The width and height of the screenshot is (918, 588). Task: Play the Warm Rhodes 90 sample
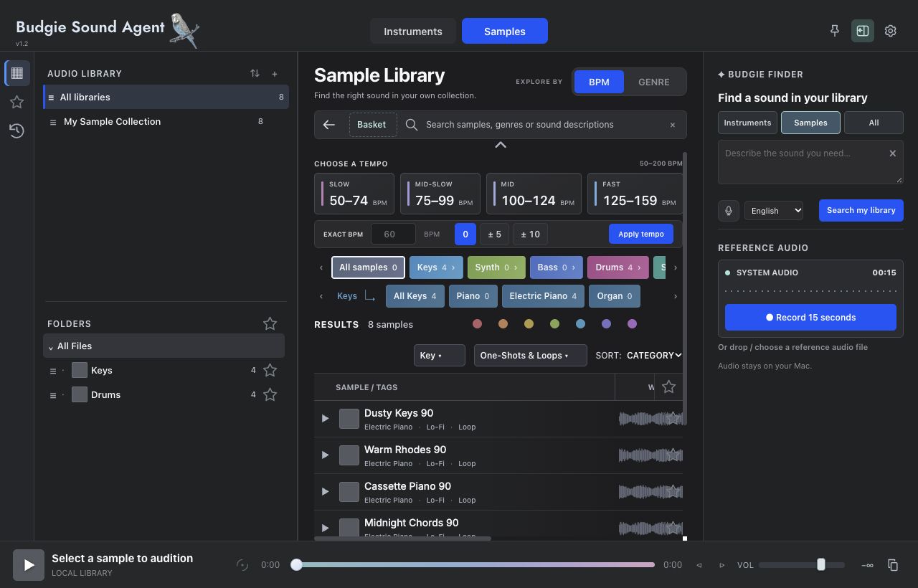point(326,455)
